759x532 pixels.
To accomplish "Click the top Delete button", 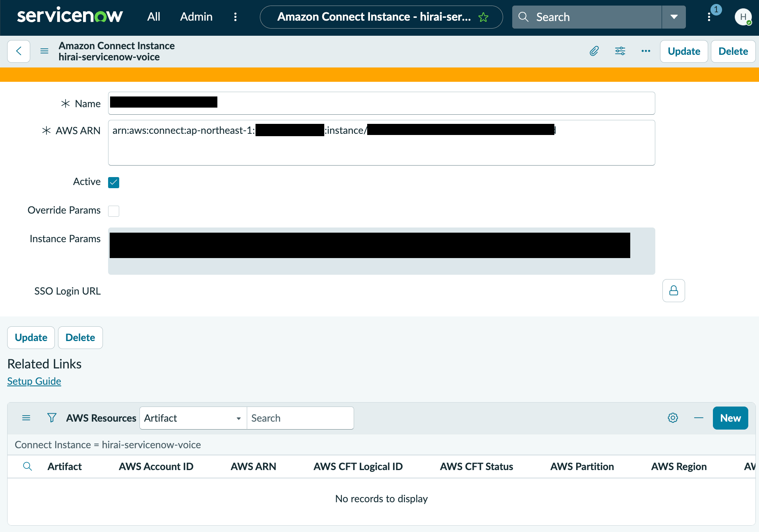I will [733, 51].
